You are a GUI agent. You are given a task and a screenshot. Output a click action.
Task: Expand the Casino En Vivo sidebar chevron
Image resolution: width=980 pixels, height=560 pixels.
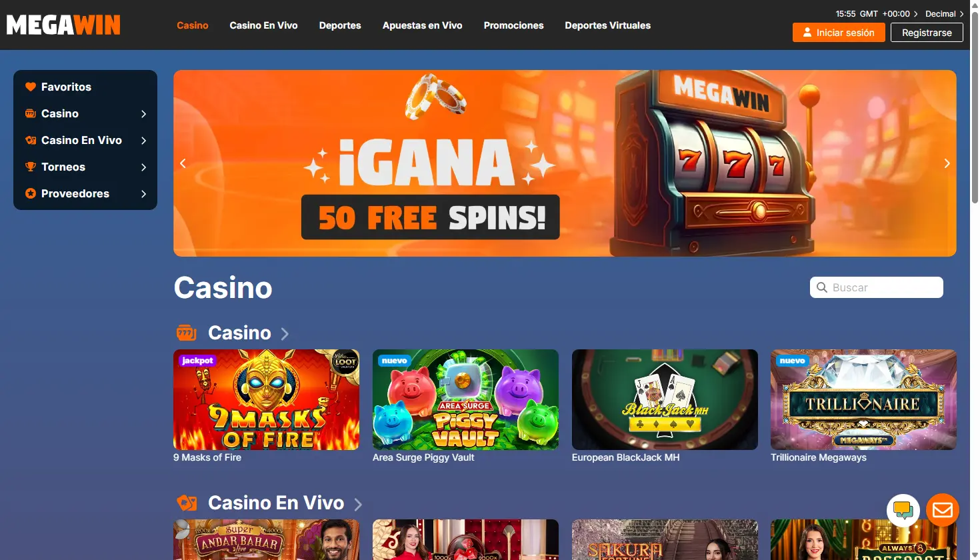(x=143, y=141)
